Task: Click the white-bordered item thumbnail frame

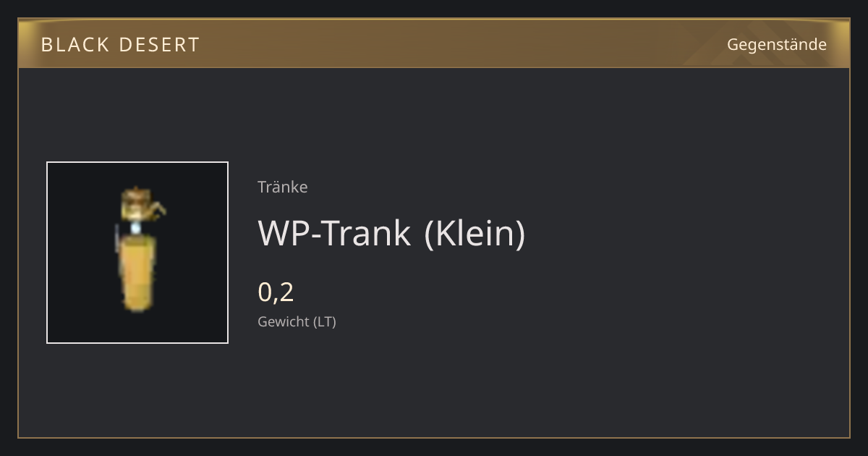Action: [137, 253]
